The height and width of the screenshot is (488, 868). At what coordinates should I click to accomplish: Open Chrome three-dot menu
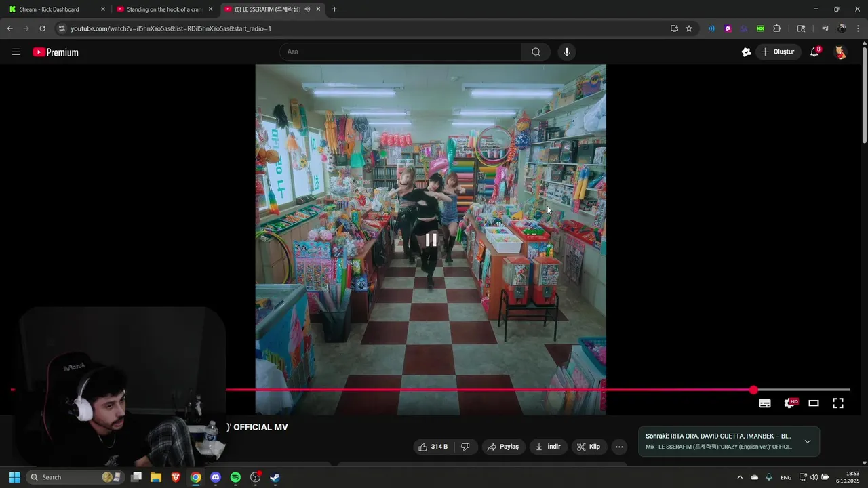pyautogui.click(x=859, y=28)
